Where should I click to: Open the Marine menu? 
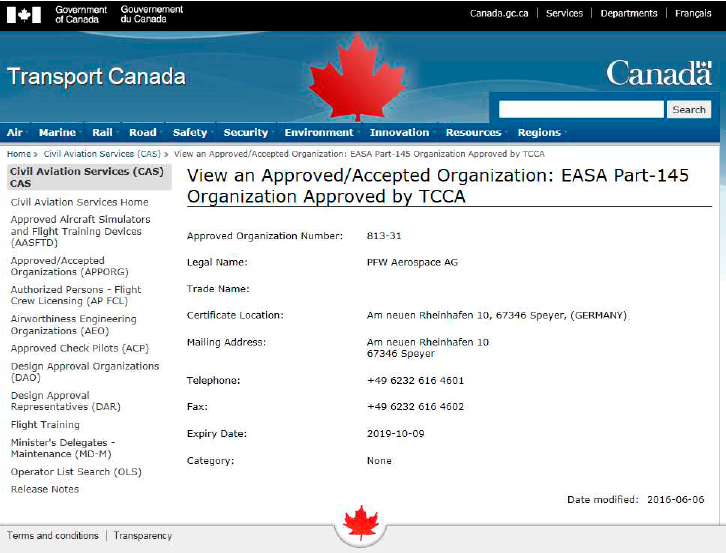pos(57,132)
